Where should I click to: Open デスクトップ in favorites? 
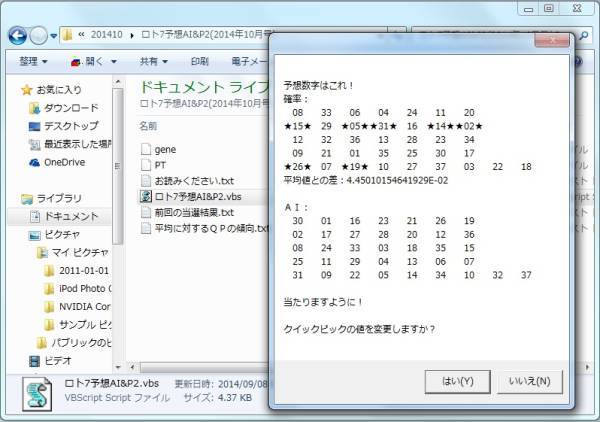[71, 126]
